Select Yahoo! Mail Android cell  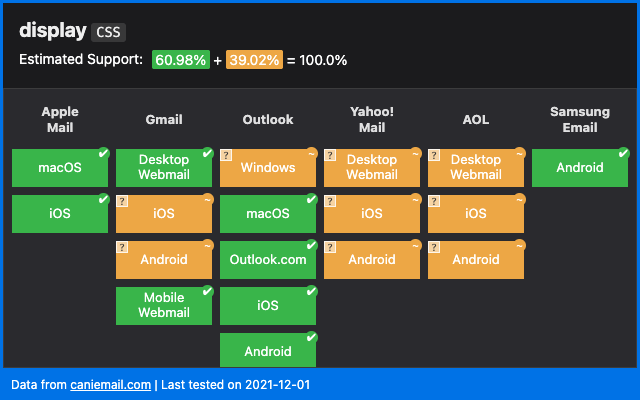click(x=372, y=260)
